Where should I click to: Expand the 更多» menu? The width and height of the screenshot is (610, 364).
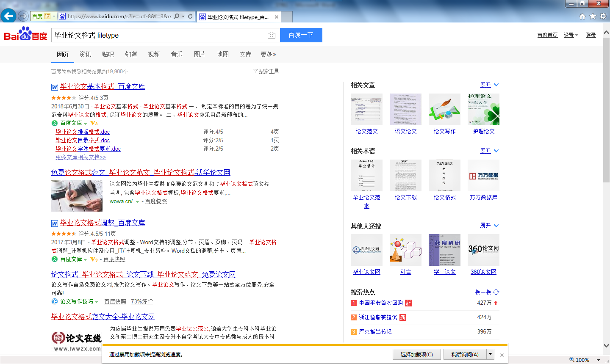269,54
